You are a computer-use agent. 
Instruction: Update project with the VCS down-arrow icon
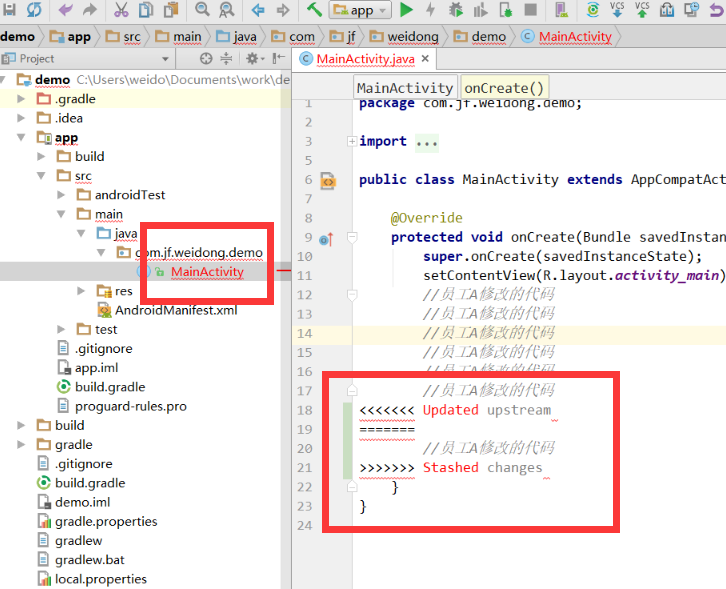click(617, 9)
